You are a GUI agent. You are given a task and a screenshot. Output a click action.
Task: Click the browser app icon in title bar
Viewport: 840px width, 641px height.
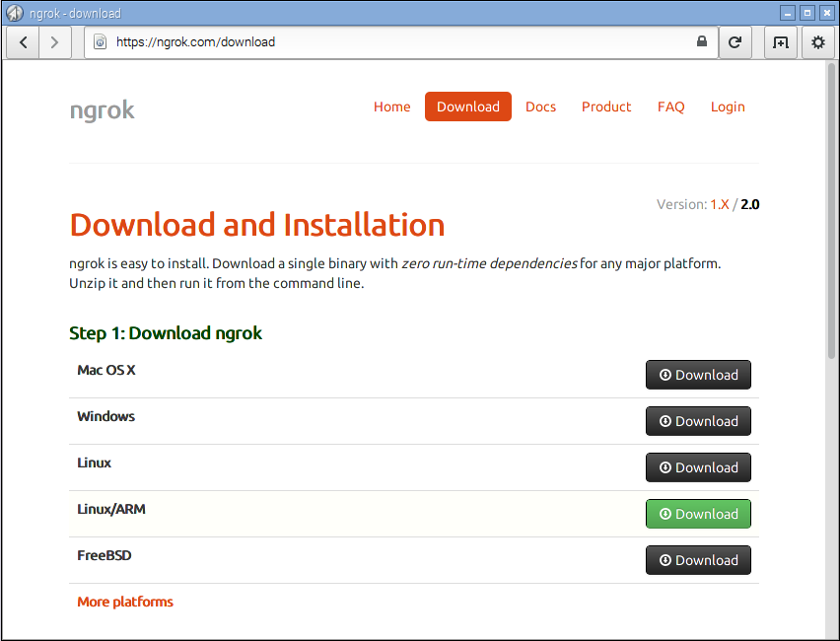[x=15, y=12]
